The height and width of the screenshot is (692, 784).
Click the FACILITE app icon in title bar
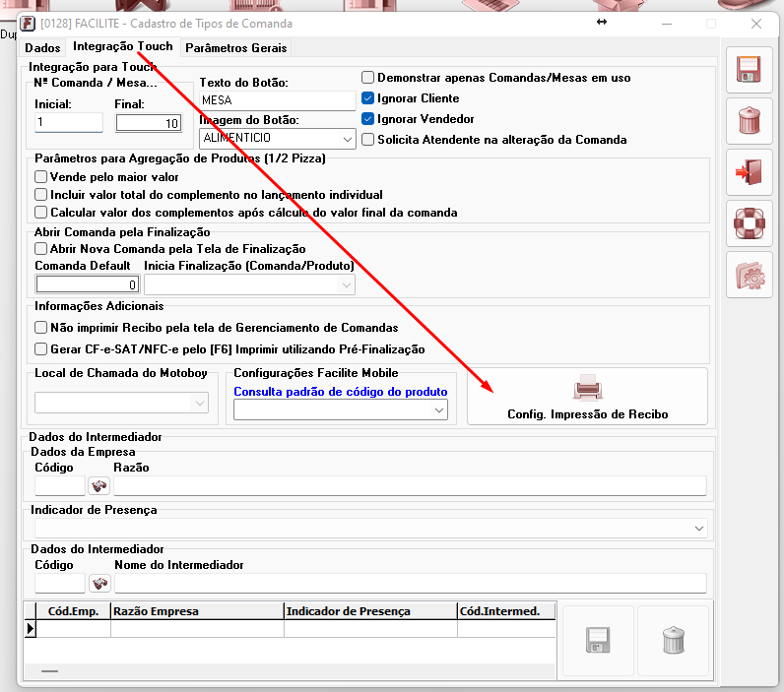click(28, 24)
